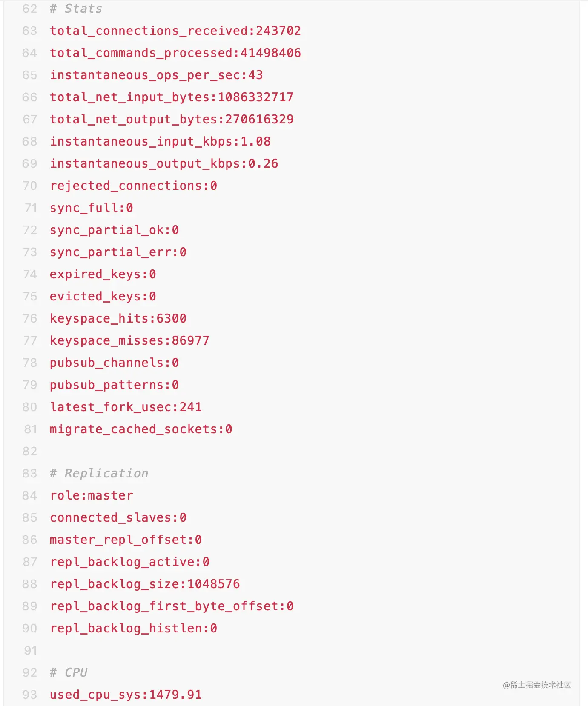Click the sync_partial_err:0 line
The width and height of the screenshot is (588, 706).
[x=118, y=252]
